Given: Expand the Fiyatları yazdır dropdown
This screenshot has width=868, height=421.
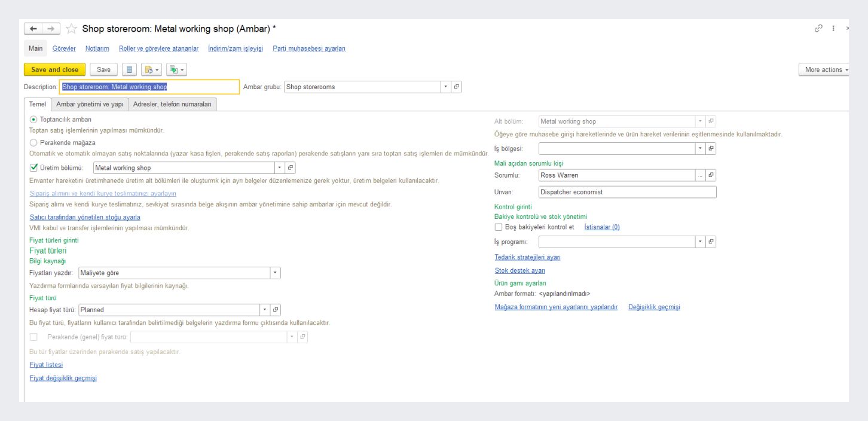Looking at the screenshot, I should [275, 273].
